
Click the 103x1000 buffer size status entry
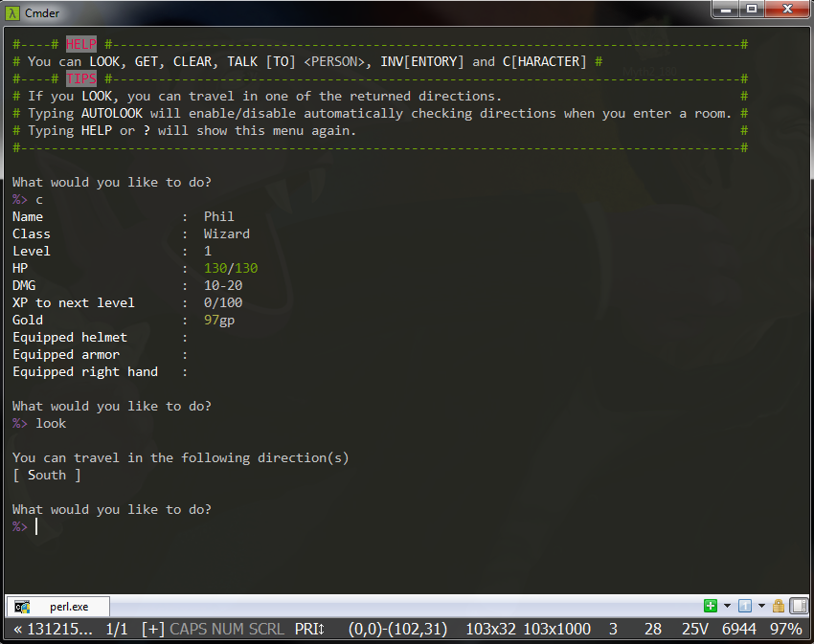(556, 629)
